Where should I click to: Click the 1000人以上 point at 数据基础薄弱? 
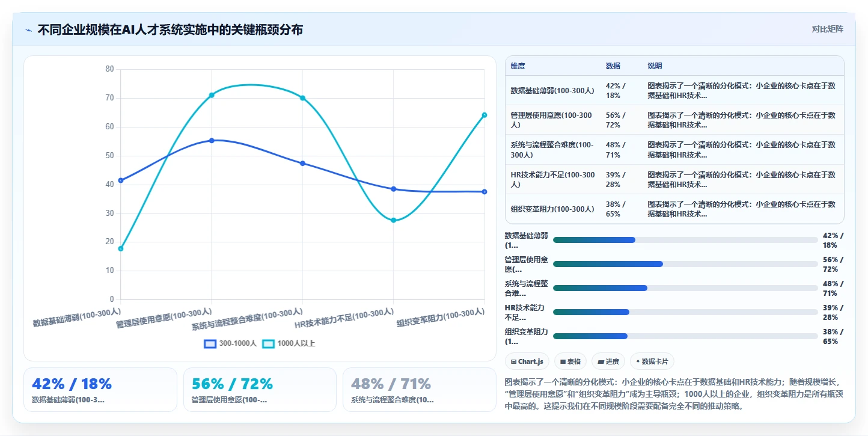coord(121,248)
